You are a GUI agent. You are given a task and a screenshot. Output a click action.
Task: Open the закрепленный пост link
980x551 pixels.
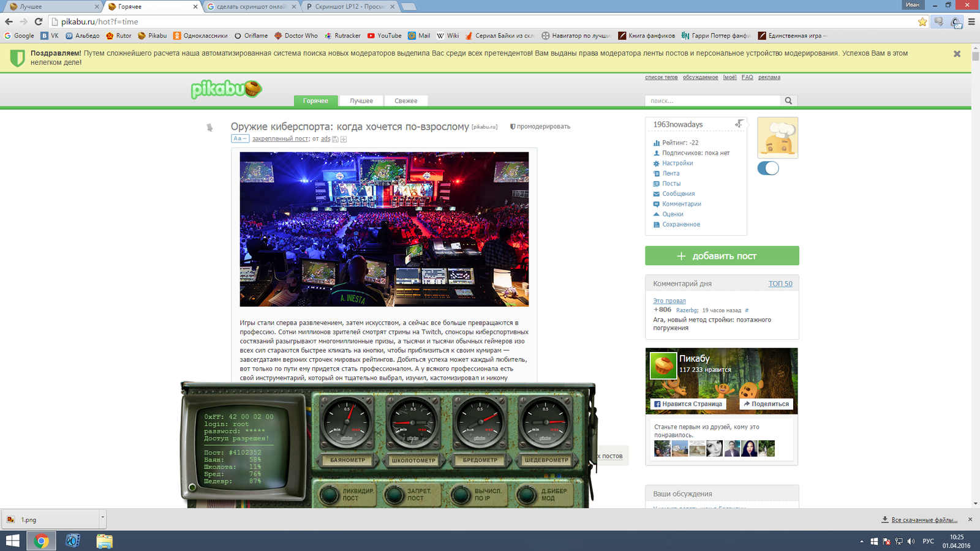coord(281,139)
